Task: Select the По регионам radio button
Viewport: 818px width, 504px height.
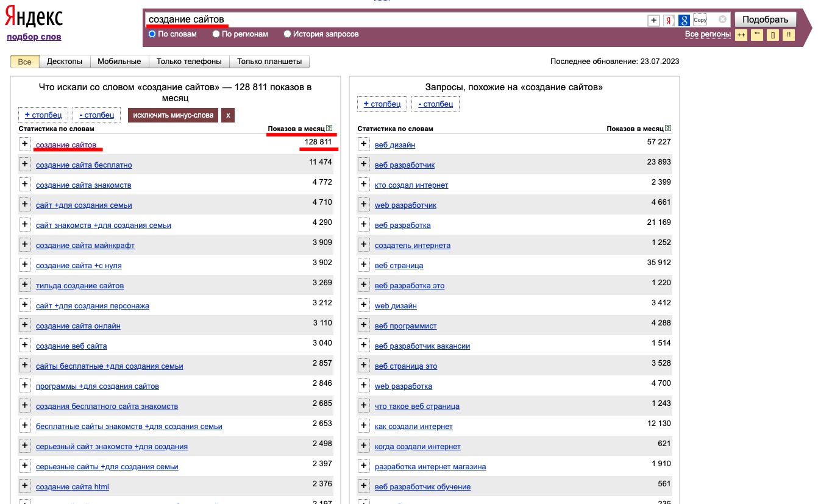Action: click(x=216, y=34)
